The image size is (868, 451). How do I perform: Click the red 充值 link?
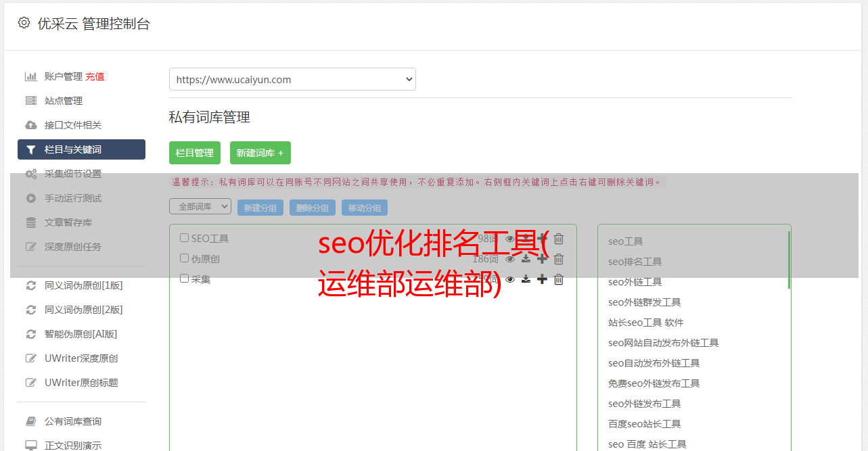95,76
